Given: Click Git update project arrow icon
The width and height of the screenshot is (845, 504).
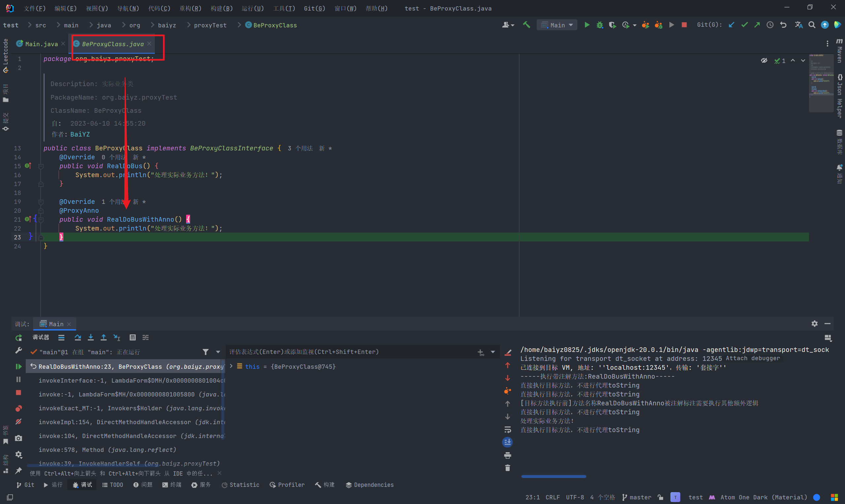Looking at the screenshot, I should point(731,25).
